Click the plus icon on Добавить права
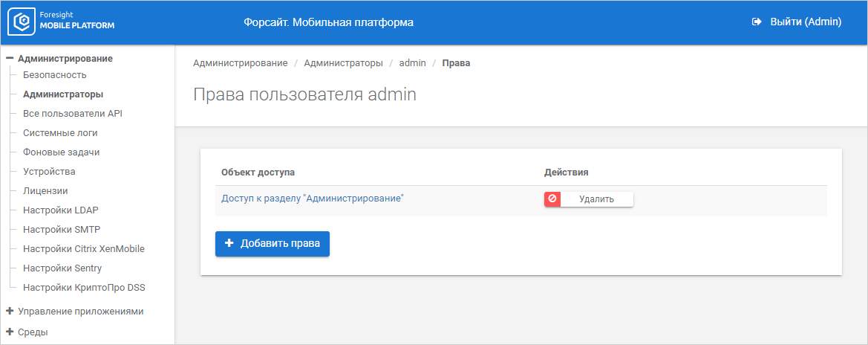The width and height of the screenshot is (868, 345). (229, 244)
